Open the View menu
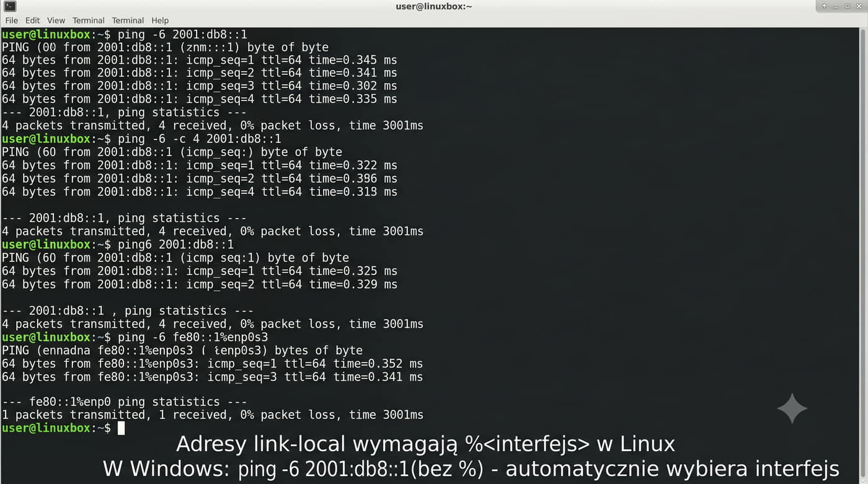Image resolution: width=868 pixels, height=484 pixels. [56, 20]
